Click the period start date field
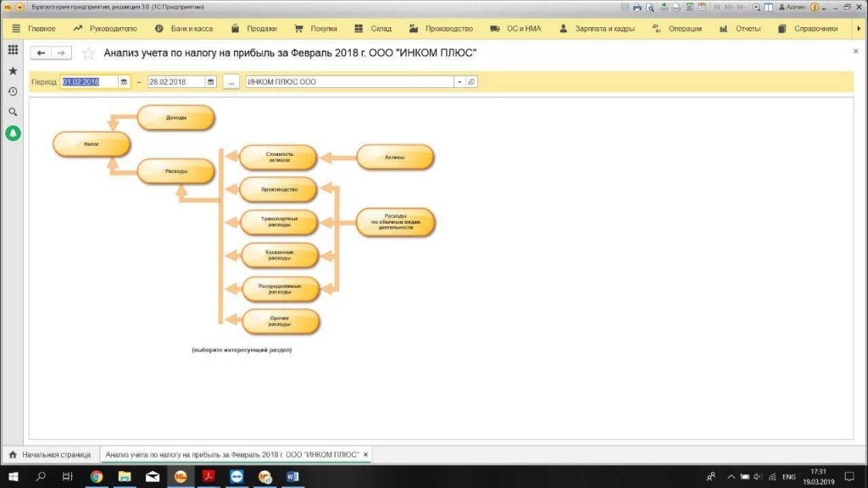 pos(89,82)
